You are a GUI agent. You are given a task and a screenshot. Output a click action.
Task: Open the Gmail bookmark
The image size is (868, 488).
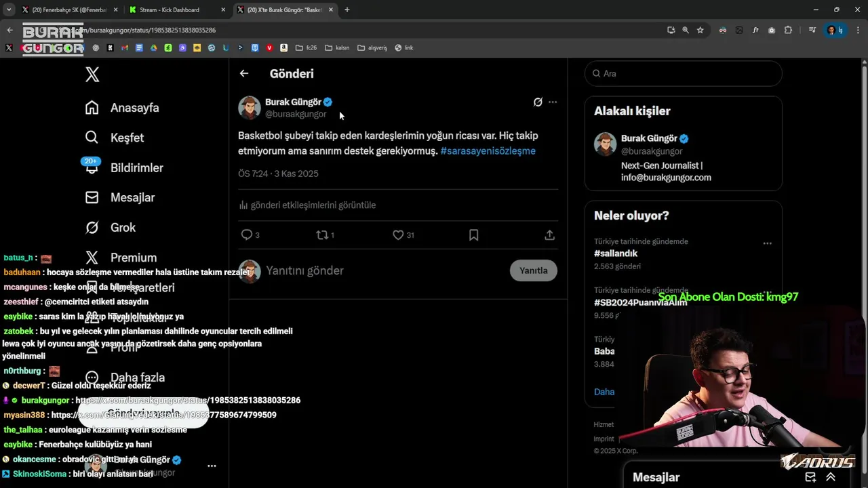125,47
